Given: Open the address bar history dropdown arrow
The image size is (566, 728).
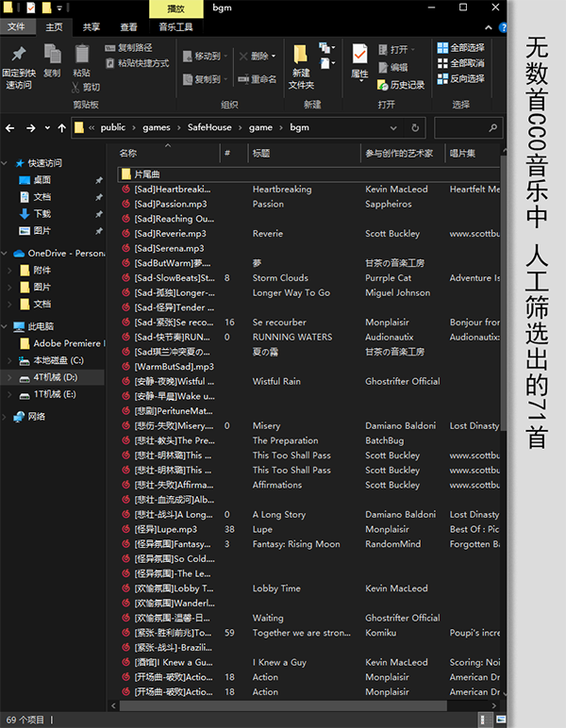Looking at the screenshot, I should (395, 127).
